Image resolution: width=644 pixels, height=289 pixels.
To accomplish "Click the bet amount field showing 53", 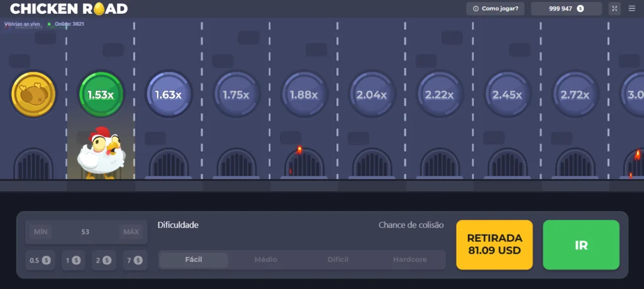I will [x=86, y=232].
